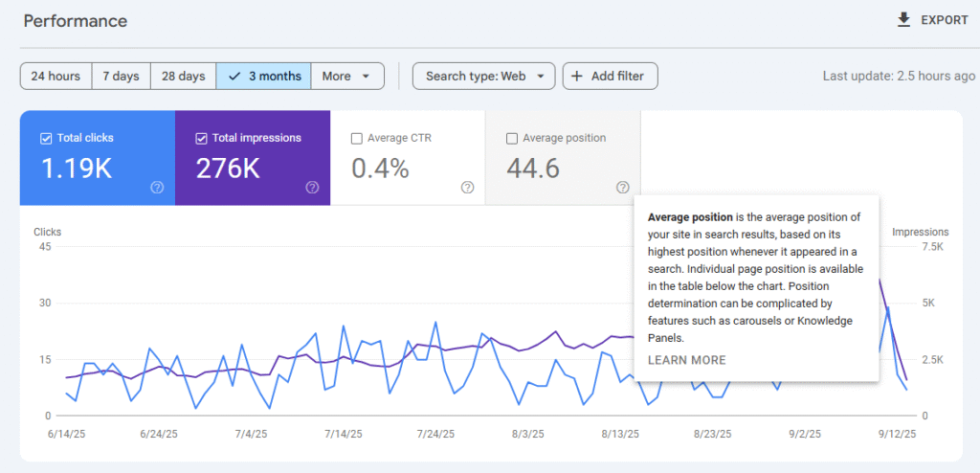Enable the Average CTR checkbox

357,138
